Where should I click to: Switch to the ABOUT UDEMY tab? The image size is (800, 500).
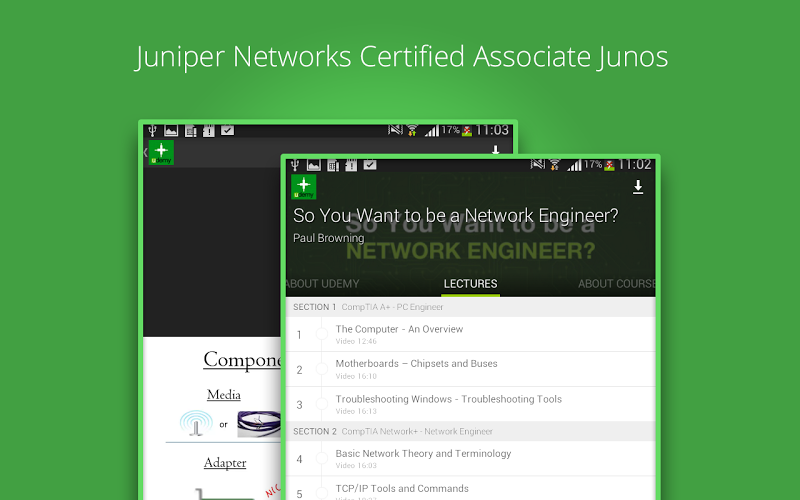tap(322, 284)
